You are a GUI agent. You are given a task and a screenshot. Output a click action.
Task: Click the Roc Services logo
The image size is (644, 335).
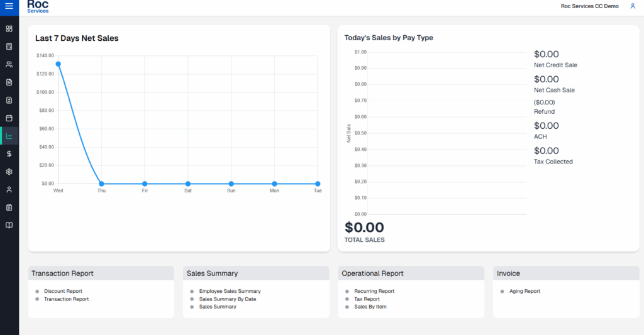pos(38,6)
